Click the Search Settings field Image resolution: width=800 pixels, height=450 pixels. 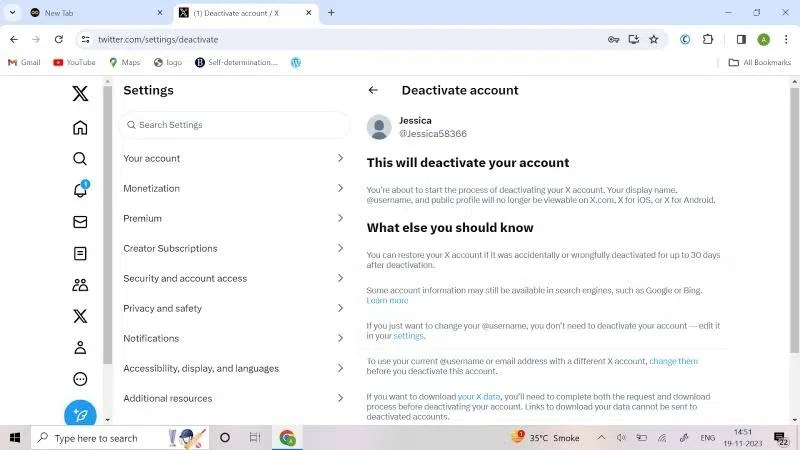click(235, 125)
